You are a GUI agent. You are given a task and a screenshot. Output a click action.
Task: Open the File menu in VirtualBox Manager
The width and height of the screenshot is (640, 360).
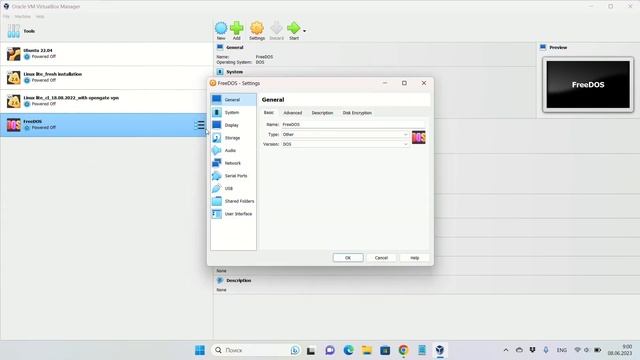point(6,16)
